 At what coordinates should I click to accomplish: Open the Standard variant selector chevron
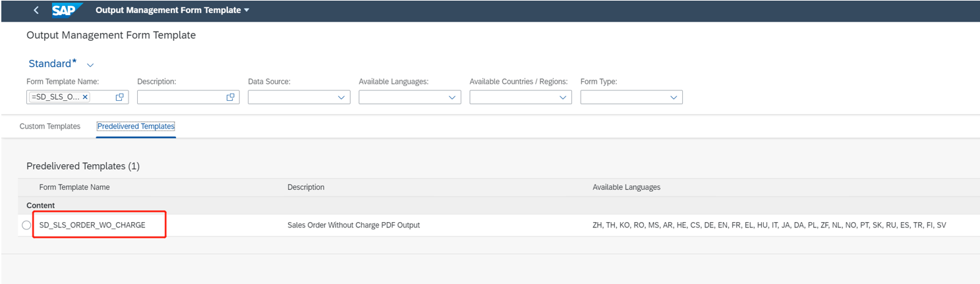click(x=90, y=65)
